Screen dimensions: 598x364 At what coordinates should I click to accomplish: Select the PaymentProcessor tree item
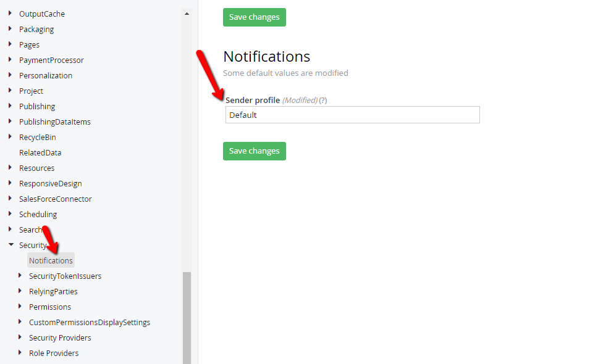coord(51,60)
